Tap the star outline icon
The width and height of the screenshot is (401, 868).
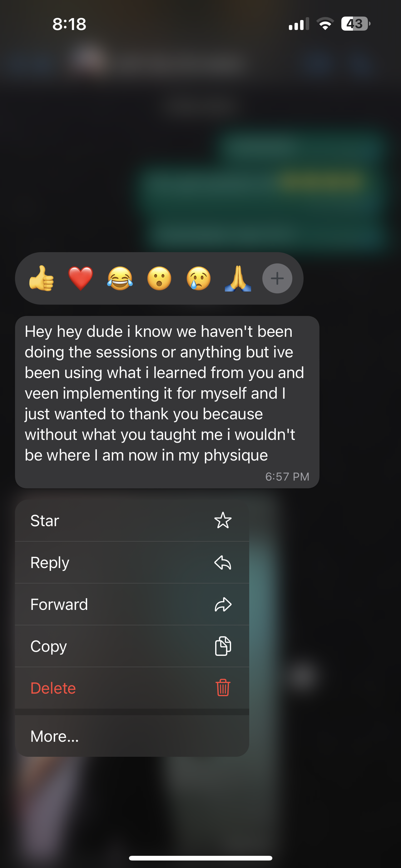pos(223,520)
